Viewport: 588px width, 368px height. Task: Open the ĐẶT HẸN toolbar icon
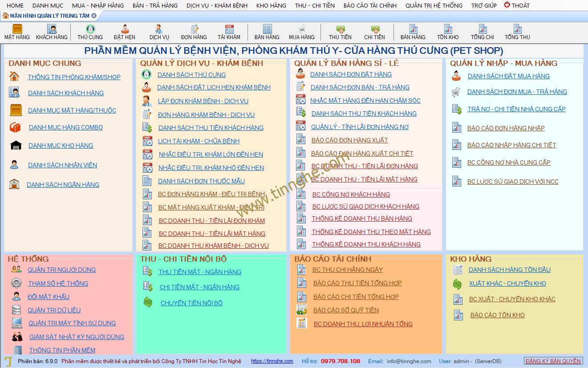(x=125, y=30)
